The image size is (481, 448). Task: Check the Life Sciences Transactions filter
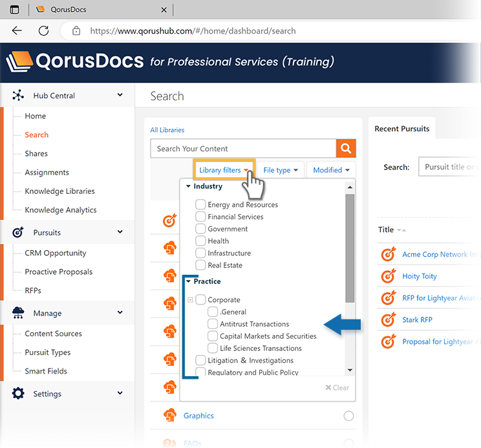(x=213, y=348)
